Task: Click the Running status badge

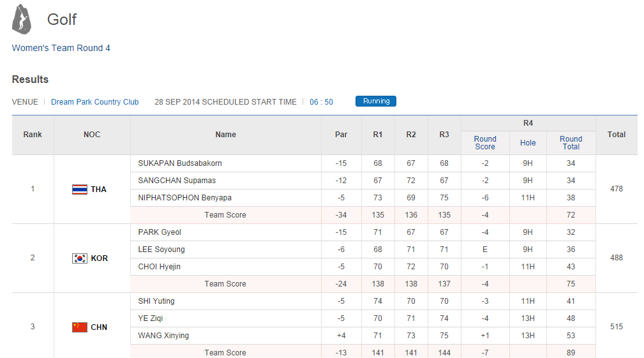Action: (376, 101)
